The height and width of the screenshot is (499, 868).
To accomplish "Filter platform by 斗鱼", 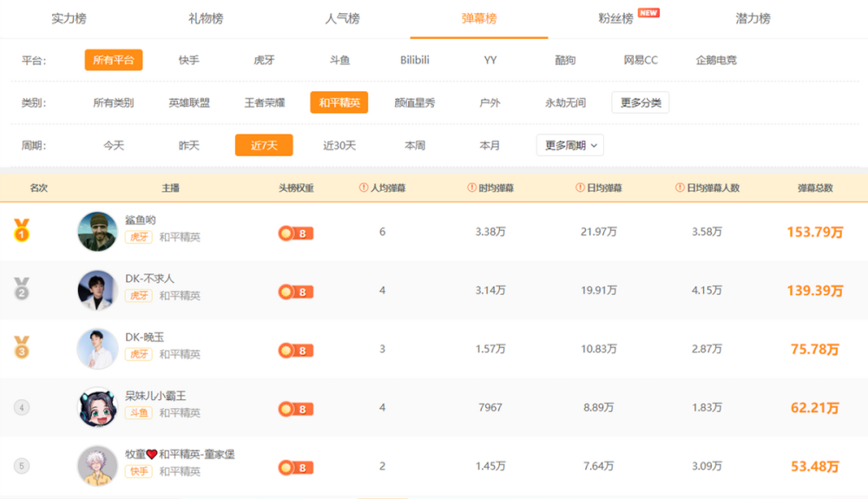I will [x=339, y=60].
